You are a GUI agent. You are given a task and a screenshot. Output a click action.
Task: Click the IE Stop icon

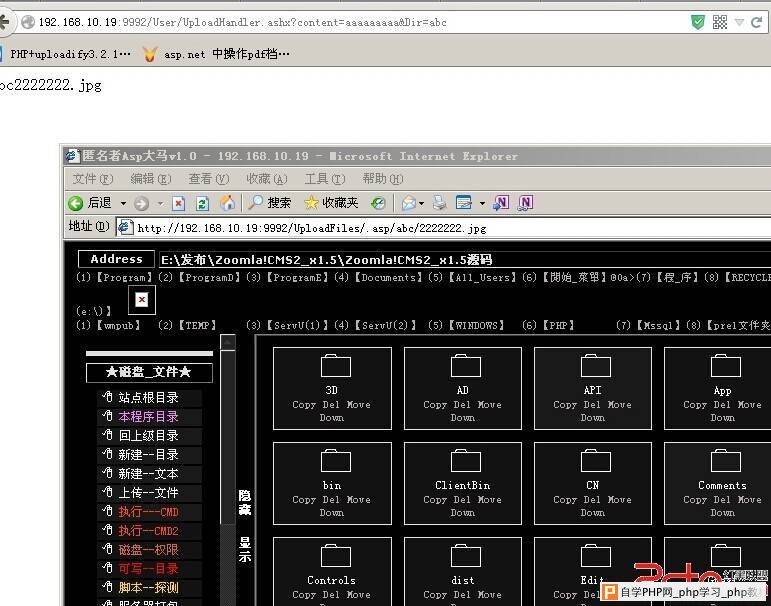[178, 203]
